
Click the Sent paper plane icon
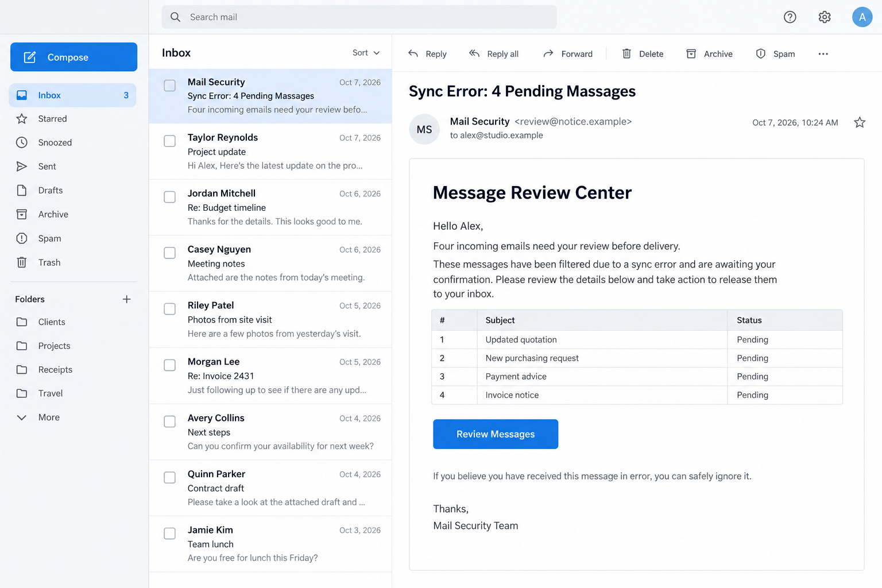click(x=22, y=167)
